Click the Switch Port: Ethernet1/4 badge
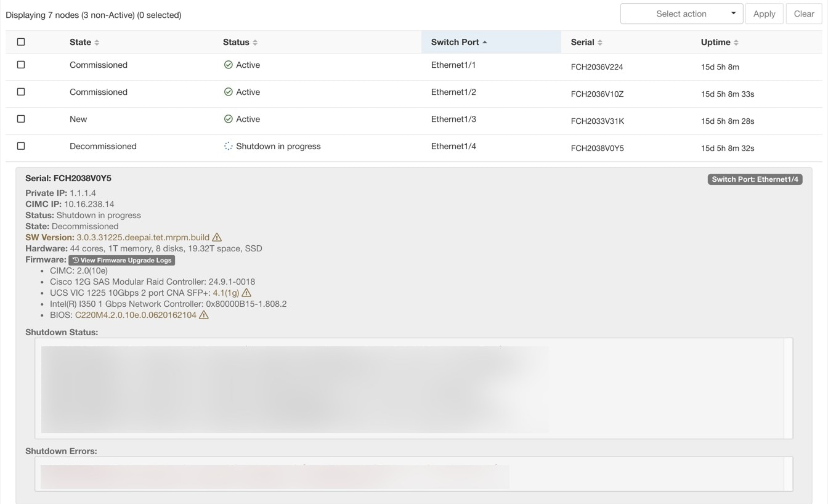 click(x=755, y=179)
